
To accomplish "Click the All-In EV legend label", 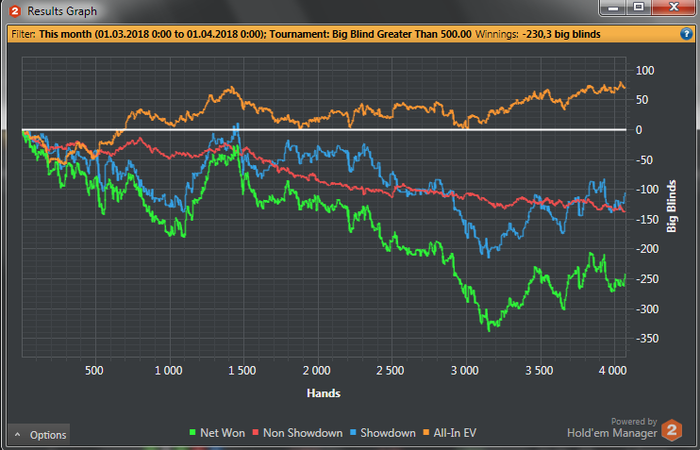I will click(454, 433).
